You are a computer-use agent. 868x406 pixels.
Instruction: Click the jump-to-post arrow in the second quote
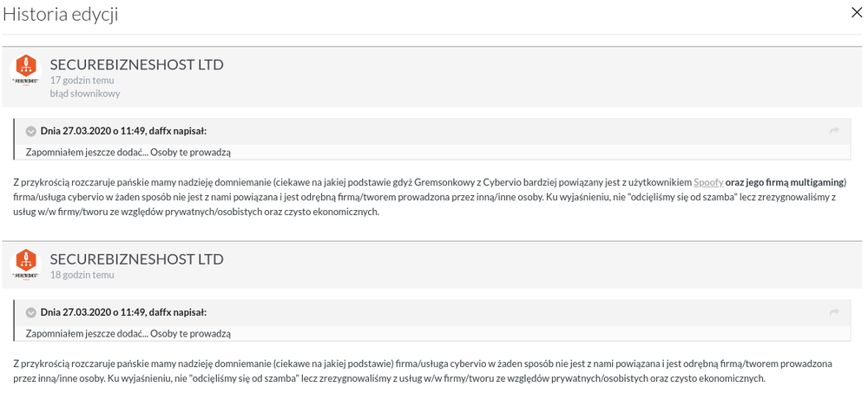834,312
